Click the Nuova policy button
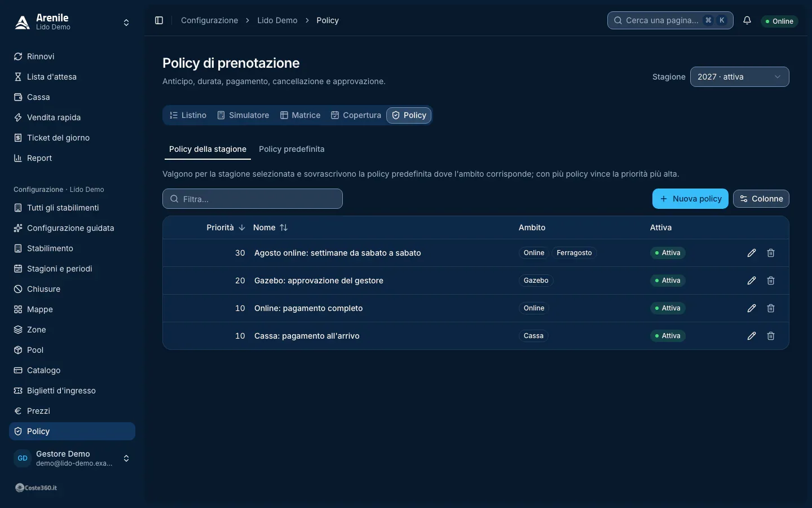Viewport: 812px width, 508px height. pos(690,199)
